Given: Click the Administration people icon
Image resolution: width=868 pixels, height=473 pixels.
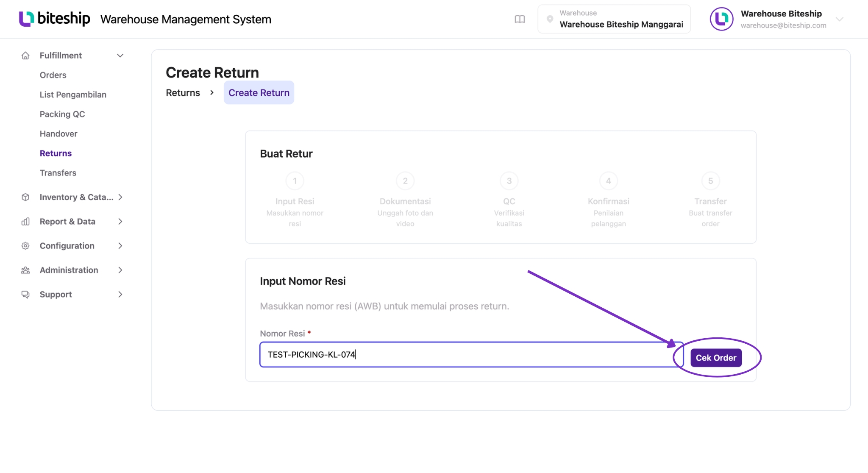Looking at the screenshot, I should click(x=25, y=270).
